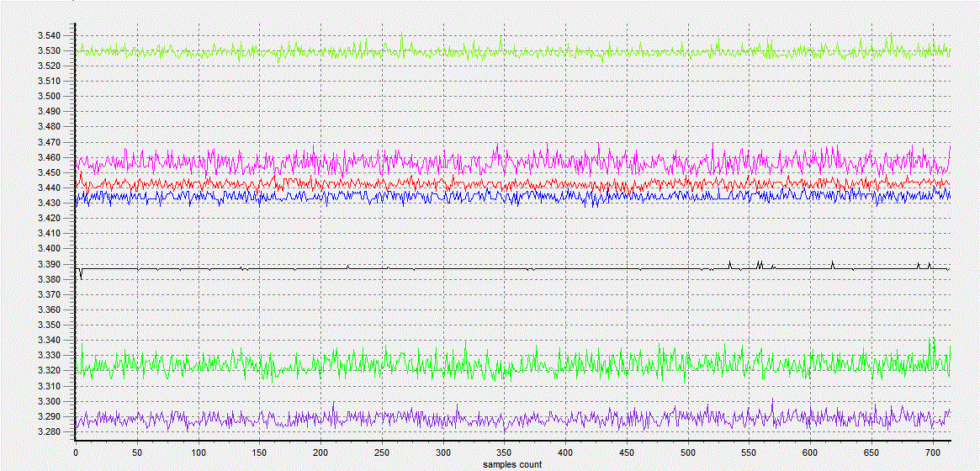Viewport: 980px width, 471px height.
Task: Select the 150 x-axis tick label
Action: pyautogui.click(x=259, y=452)
